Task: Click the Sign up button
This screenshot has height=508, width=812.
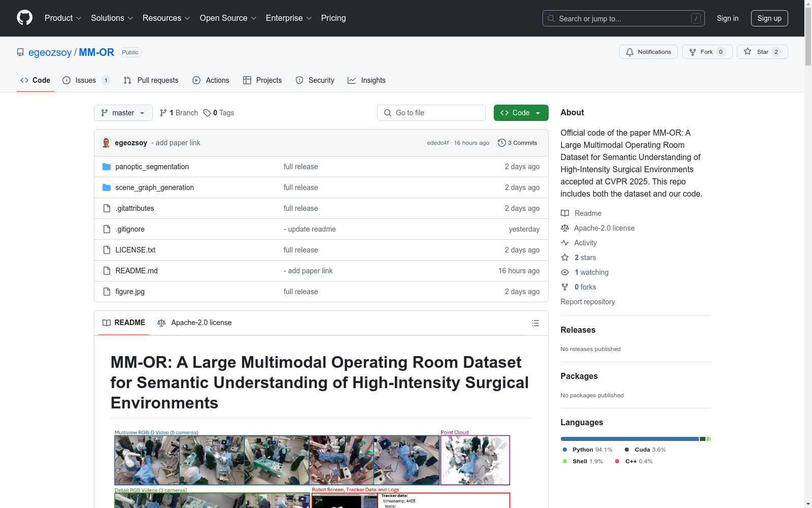Action: [x=769, y=18]
